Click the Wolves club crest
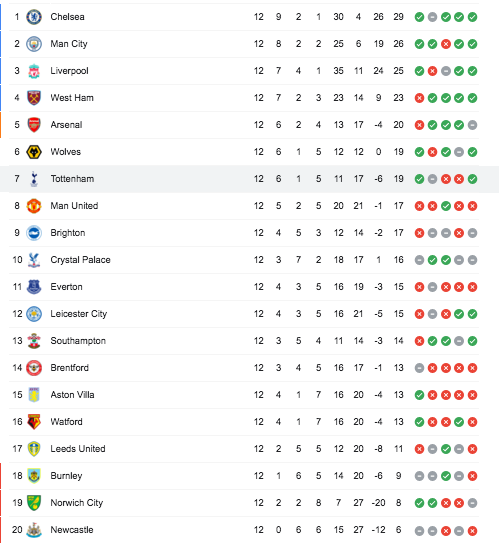Screen dimensions: 499x544 click(34, 152)
